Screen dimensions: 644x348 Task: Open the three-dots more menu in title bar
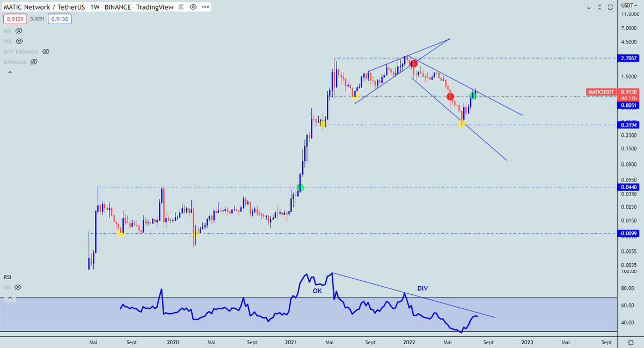204,7
